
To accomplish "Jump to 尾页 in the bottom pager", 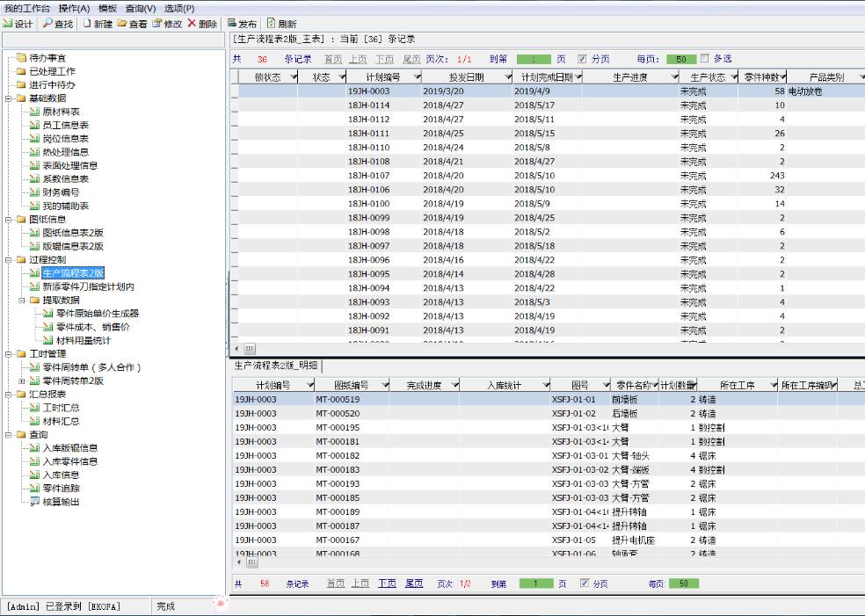I will click(414, 583).
